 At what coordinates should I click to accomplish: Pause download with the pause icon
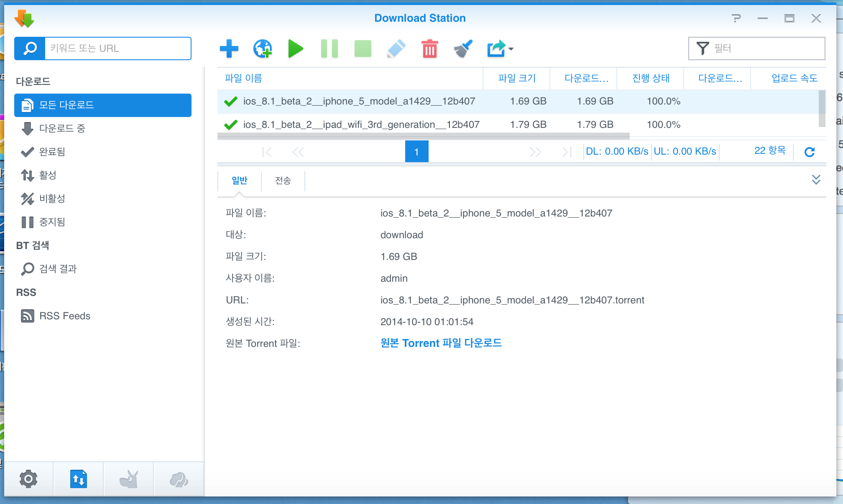(329, 48)
